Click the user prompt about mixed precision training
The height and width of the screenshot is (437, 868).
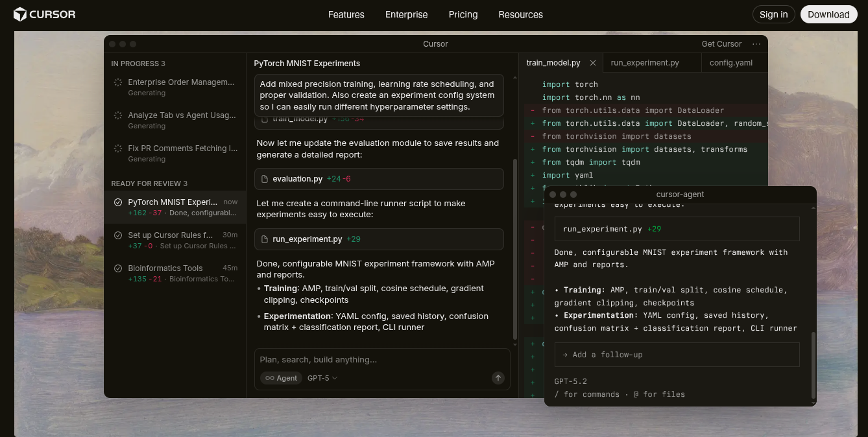point(379,95)
